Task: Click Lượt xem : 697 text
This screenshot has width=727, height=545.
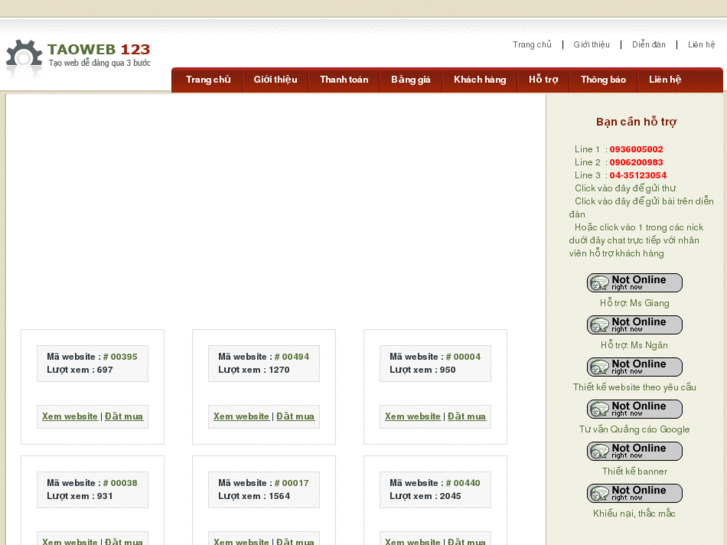Action: point(80,370)
